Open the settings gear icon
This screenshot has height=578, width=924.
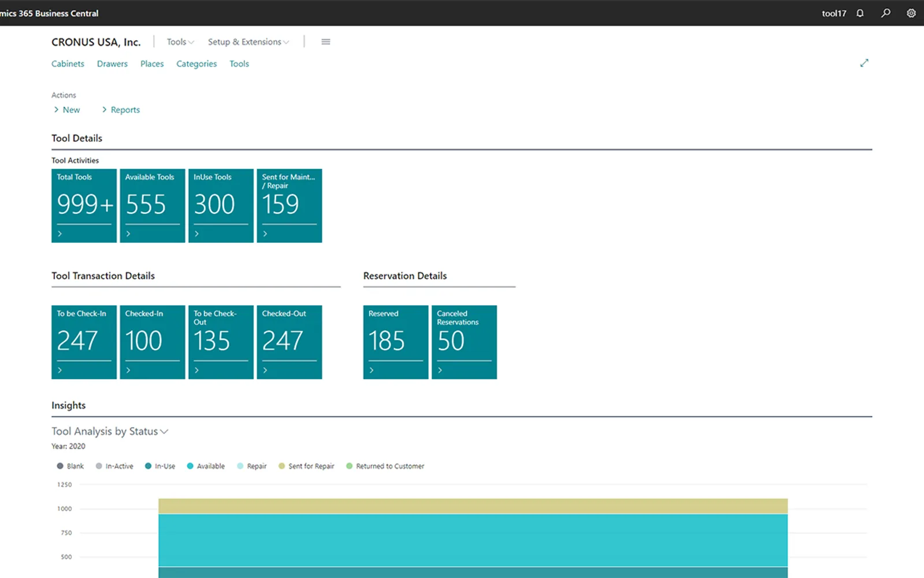911,13
